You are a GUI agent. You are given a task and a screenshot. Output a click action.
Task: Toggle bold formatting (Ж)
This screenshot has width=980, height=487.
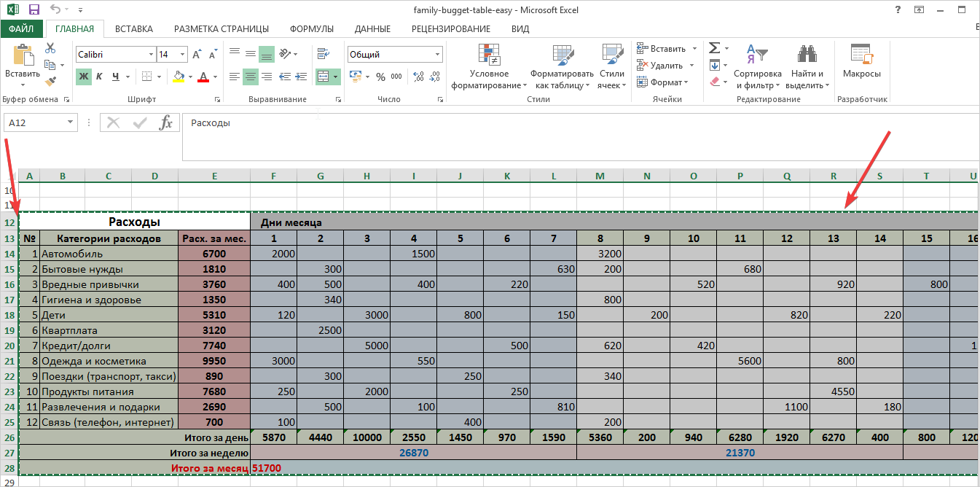coord(84,77)
